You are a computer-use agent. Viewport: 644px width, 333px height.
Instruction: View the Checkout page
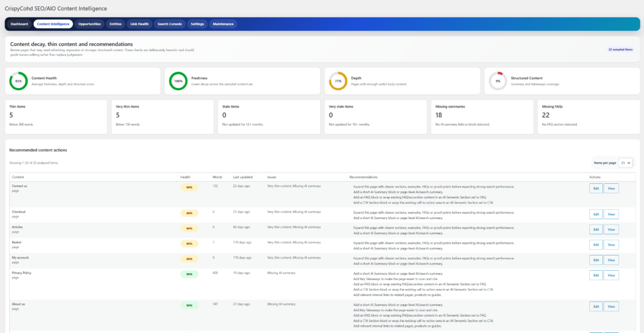tap(611, 214)
